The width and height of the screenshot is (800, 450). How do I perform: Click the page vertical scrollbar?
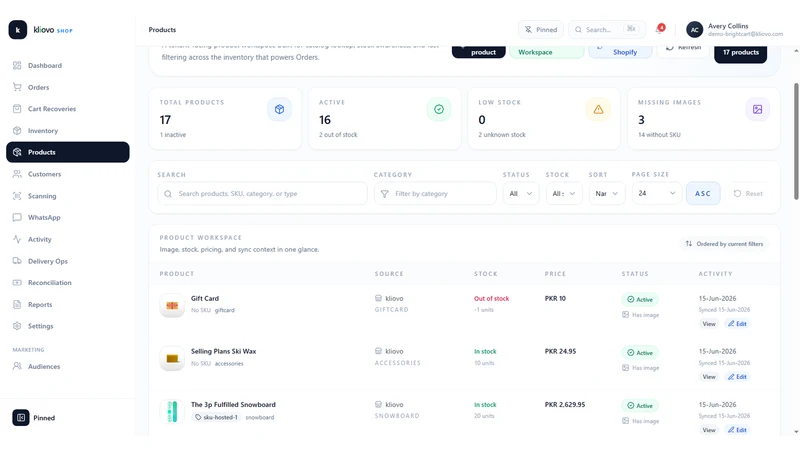pyautogui.click(x=796, y=141)
